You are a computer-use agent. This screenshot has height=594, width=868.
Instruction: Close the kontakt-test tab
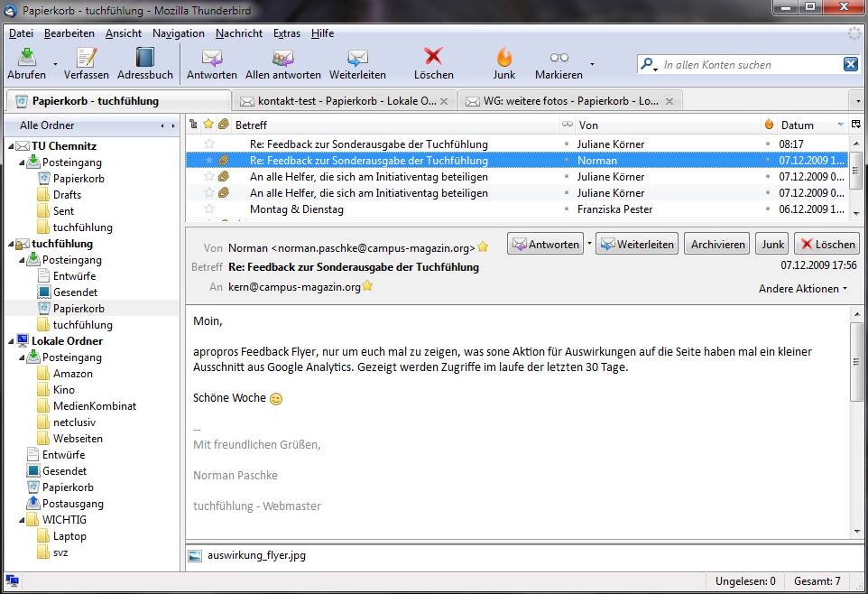point(444,101)
